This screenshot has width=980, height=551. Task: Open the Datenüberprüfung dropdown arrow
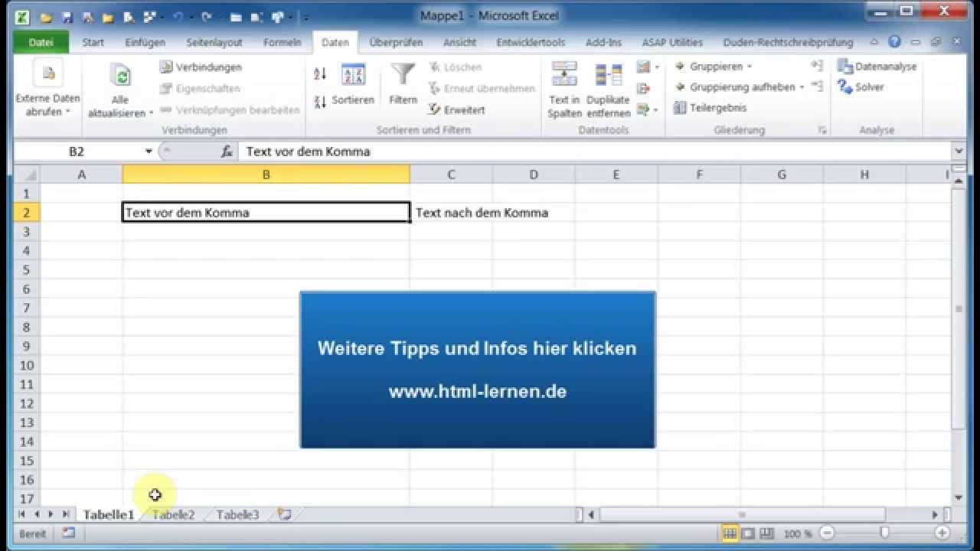coord(657,67)
